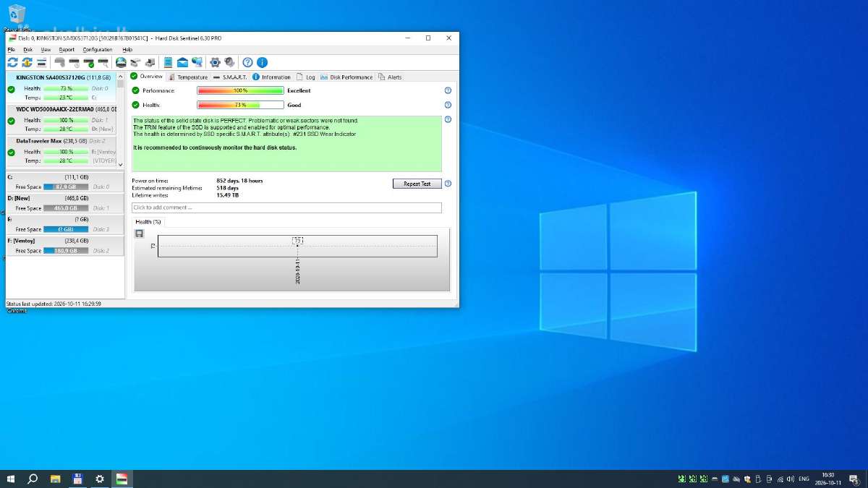Open taskbar search magnifier

(x=33, y=479)
